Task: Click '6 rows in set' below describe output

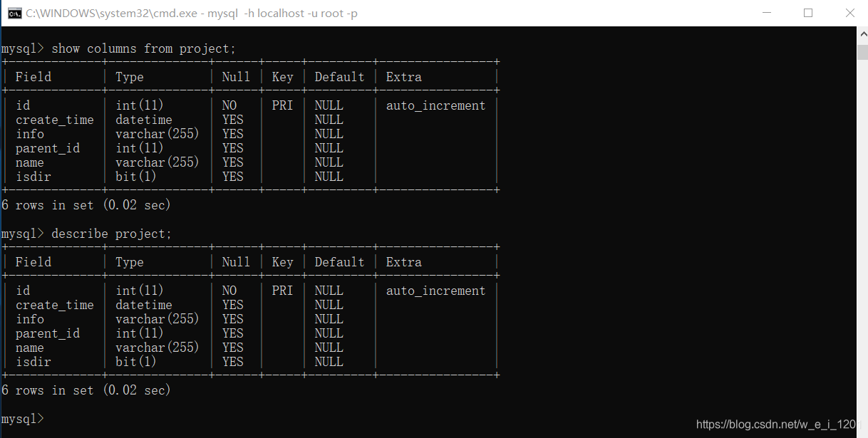Action: click(x=48, y=390)
